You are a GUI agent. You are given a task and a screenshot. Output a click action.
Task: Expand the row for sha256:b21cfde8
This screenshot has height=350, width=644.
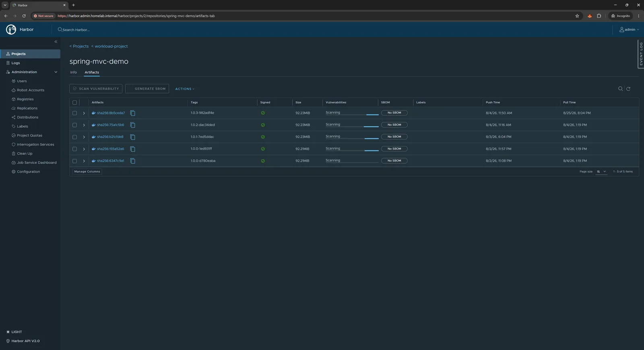[84, 137]
